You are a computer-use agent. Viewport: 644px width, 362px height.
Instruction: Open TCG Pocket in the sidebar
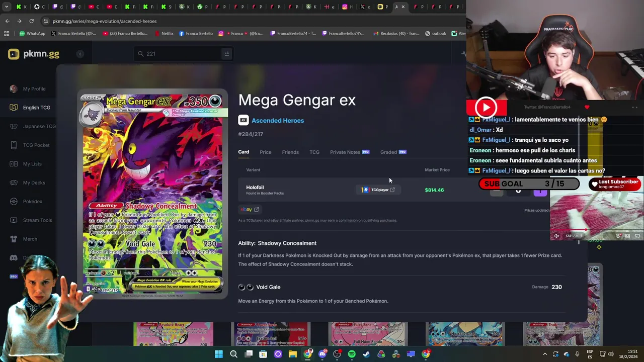30,145
